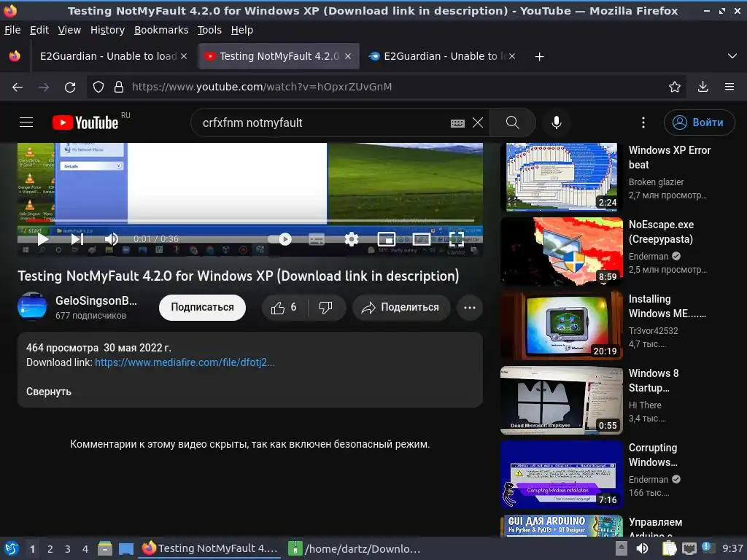The image size is (747, 560).
Task: Open the Help menu
Action: (242, 30)
